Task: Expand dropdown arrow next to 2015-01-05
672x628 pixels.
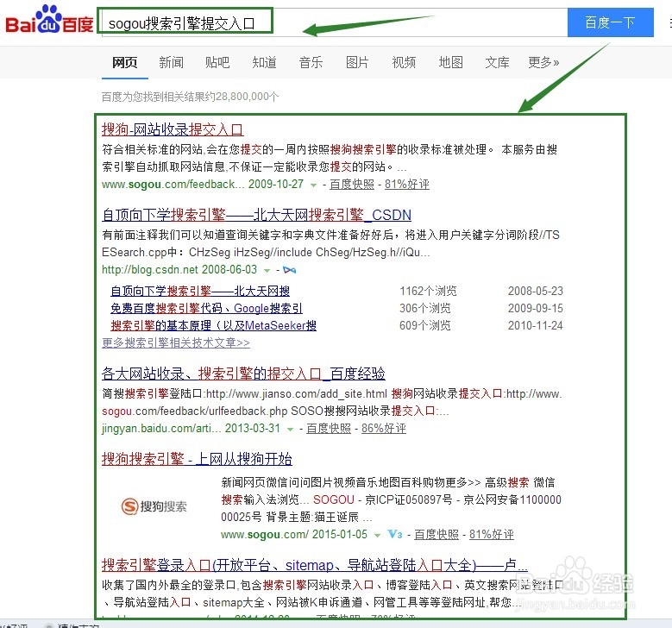Action: tap(377, 535)
